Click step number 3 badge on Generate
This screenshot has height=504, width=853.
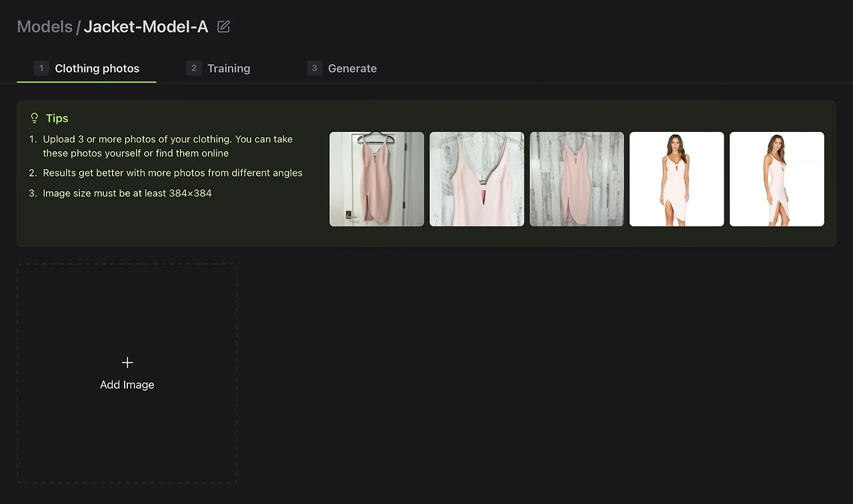click(315, 68)
